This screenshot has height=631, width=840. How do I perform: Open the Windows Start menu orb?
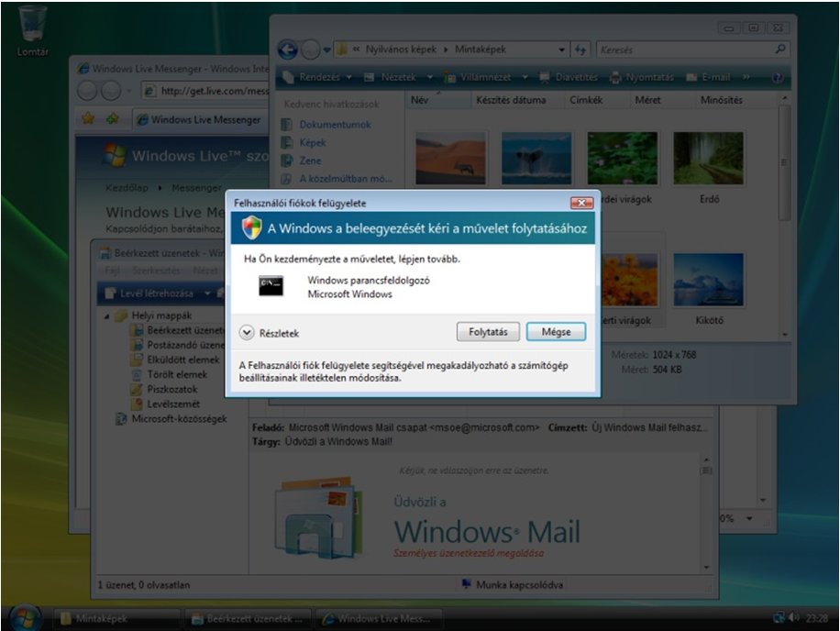(24, 617)
